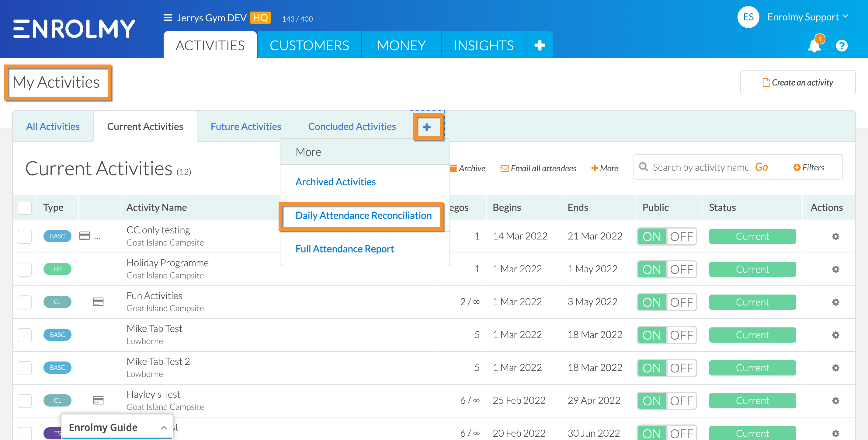This screenshot has height=440, width=868.
Task: Open gear actions for Mike Tab Test 2
Action: point(835,368)
